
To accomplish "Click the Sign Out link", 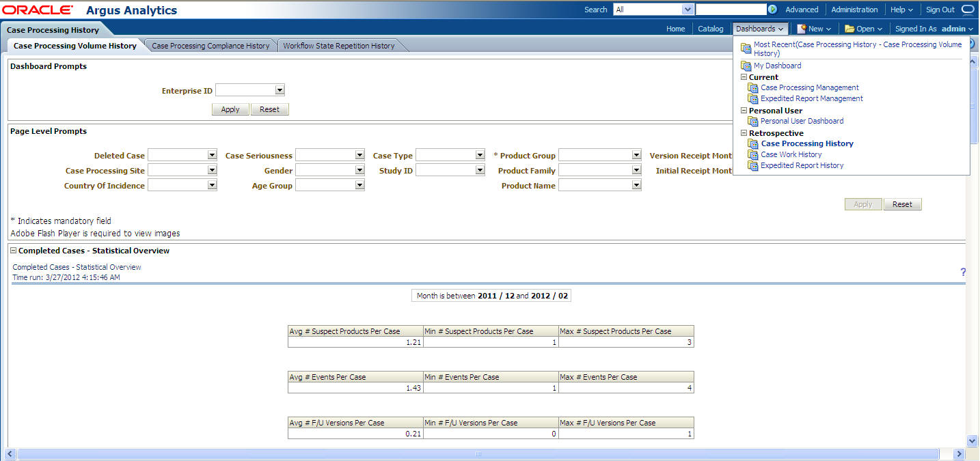I will 940,10.
